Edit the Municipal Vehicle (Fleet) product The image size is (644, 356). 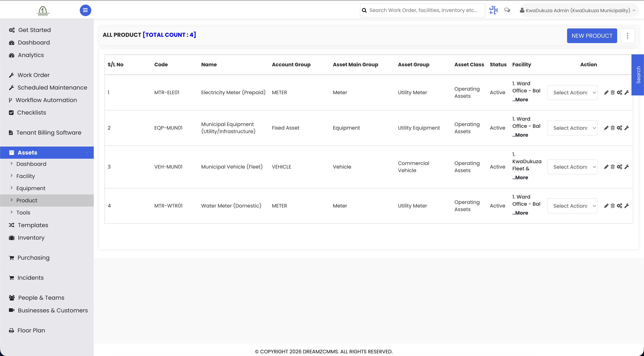click(606, 167)
